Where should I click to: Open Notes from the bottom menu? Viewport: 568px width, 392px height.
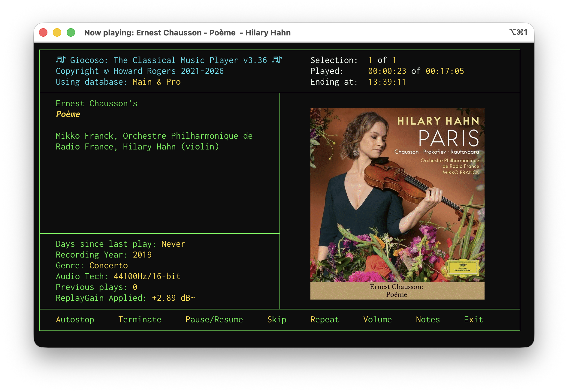[x=428, y=320]
